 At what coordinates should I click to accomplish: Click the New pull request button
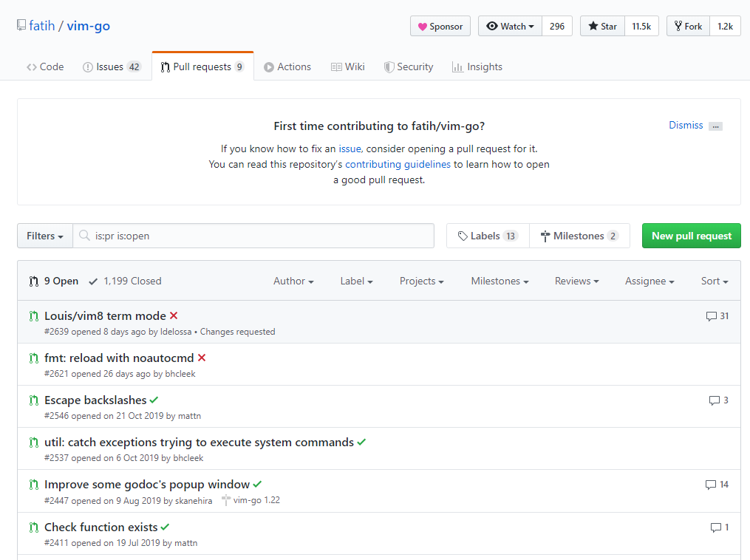pyautogui.click(x=691, y=236)
